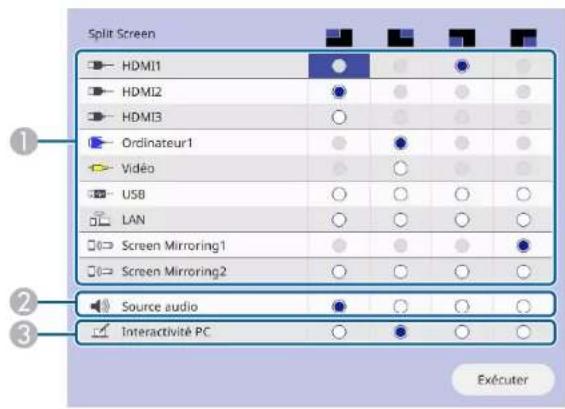Viewport: 565px width, 409px height.
Task: Click the Exécuter button
Action: (x=503, y=379)
